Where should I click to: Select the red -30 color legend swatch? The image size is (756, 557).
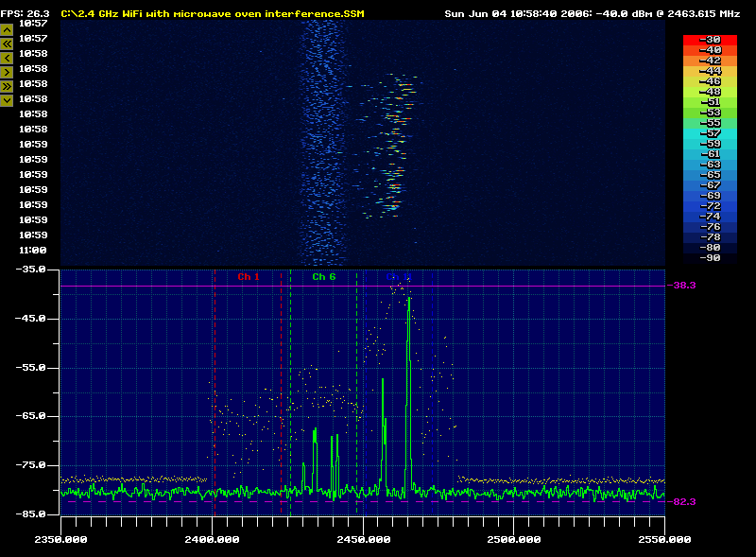[710, 40]
